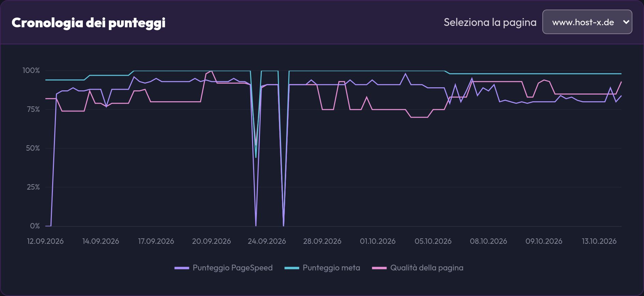Image resolution: width=644 pixels, height=296 pixels.
Task: Click the 13.10.2026 date label
Action: pyautogui.click(x=599, y=241)
